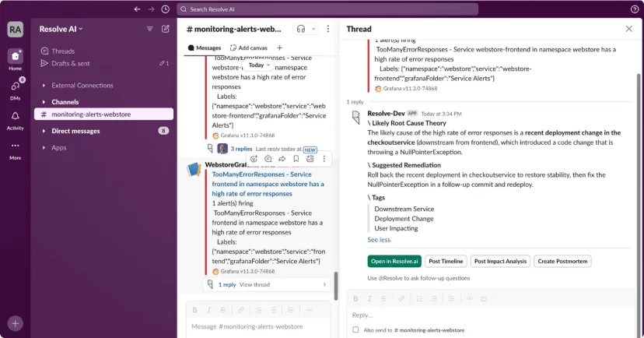This screenshot has height=338, width=644.
Task: Open the huddle options dropdown arrow
Action: tap(313, 29)
